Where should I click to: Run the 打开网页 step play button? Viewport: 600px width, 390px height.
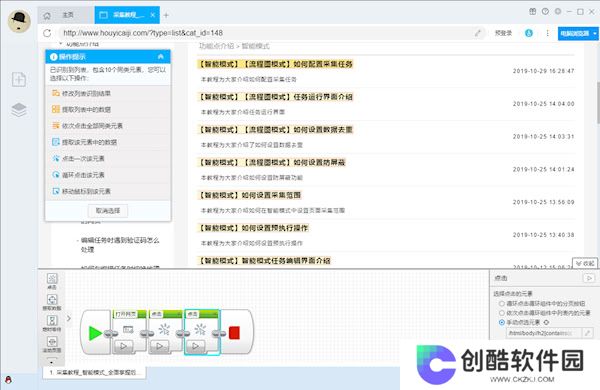click(x=123, y=346)
